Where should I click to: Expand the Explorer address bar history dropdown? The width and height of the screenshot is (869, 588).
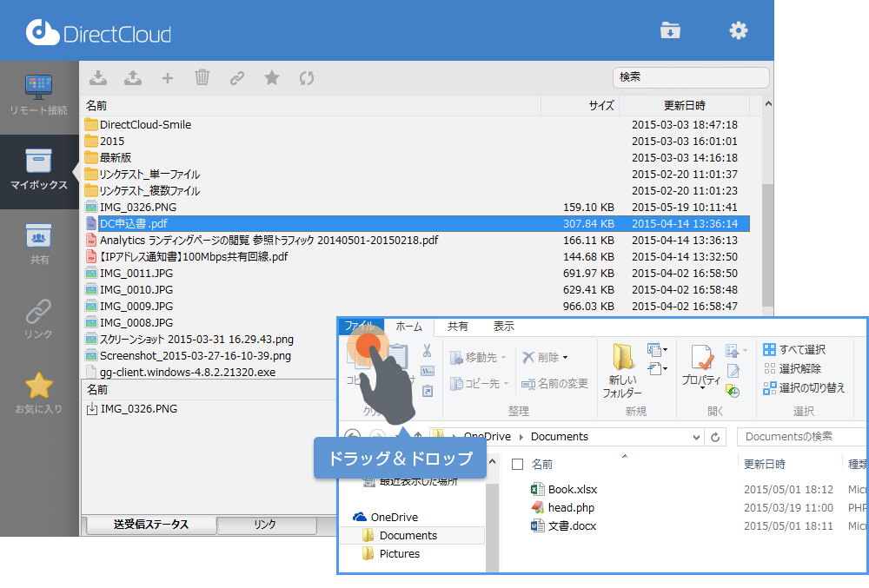point(696,437)
